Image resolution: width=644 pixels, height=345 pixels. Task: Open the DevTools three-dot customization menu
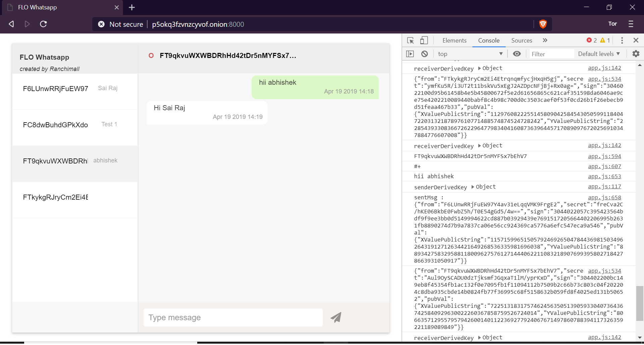[x=622, y=40]
